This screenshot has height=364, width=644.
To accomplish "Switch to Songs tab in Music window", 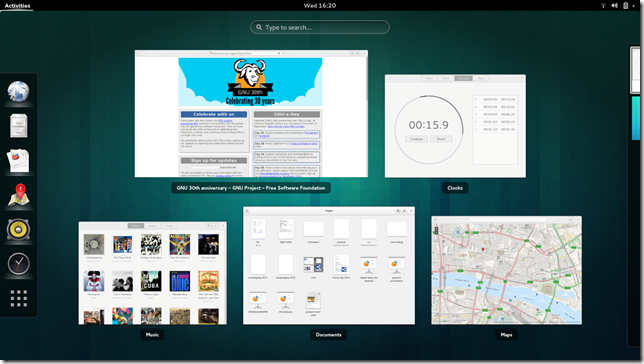I will (x=169, y=226).
